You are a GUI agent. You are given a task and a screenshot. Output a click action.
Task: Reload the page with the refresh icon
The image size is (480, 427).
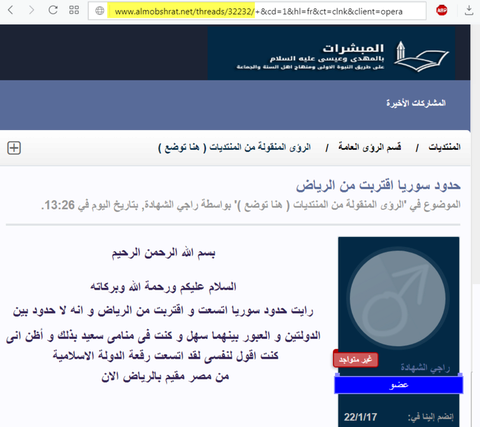(x=53, y=10)
